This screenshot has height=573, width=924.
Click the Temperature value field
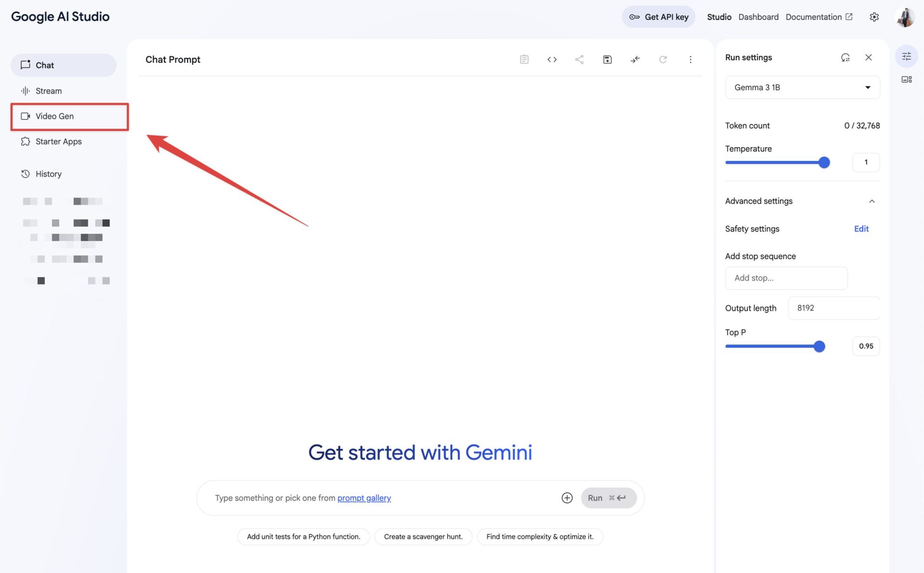tap(866, 163)
